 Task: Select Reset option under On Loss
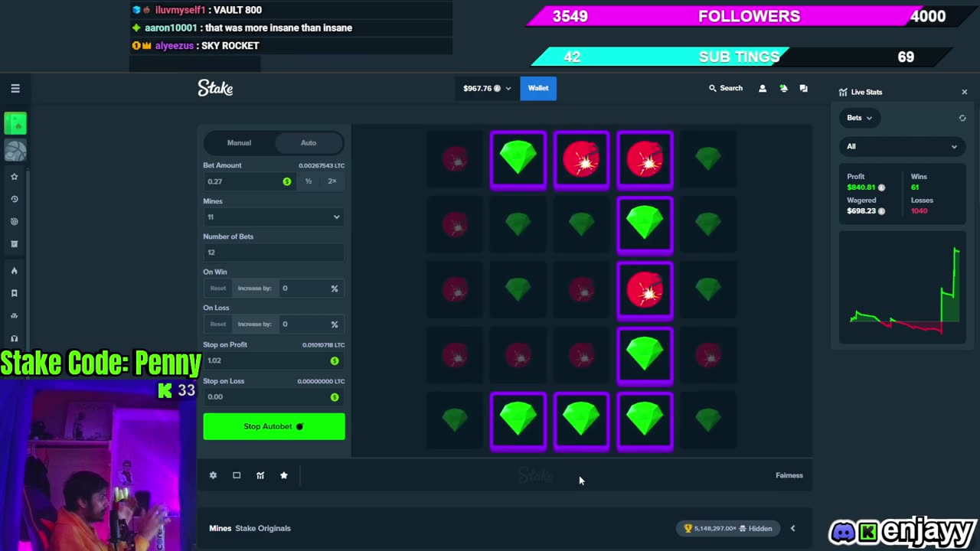click(x=218, y=324)
